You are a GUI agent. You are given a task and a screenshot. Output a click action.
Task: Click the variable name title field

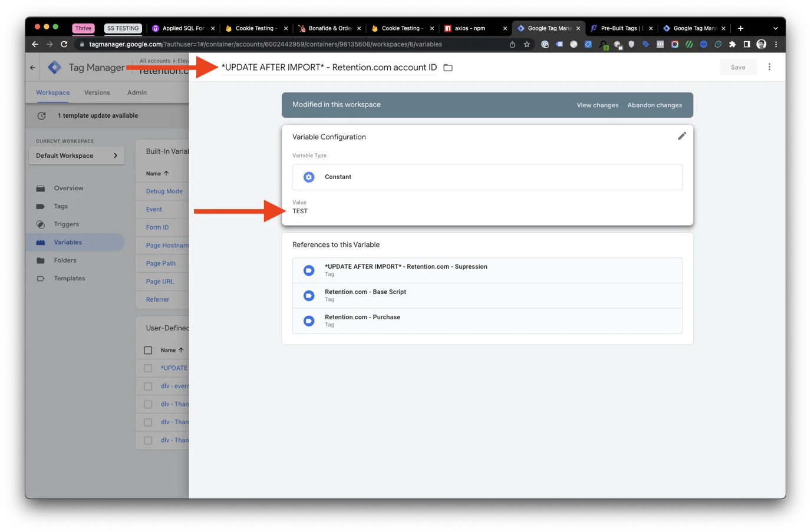[329, 67]
